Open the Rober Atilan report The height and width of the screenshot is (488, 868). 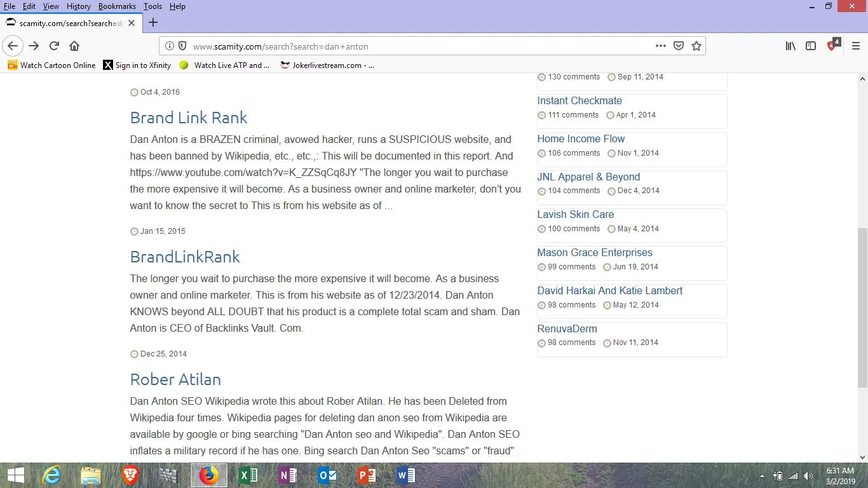tap(175, 379)
